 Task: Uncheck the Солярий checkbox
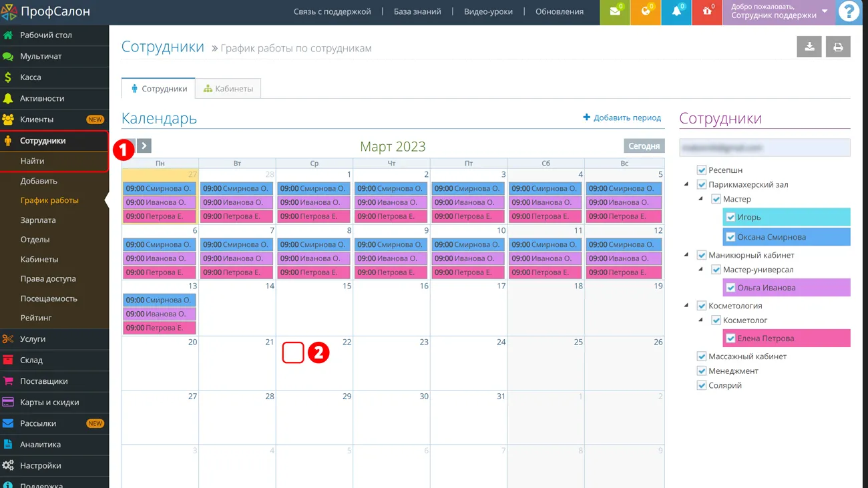coord(701,385)
